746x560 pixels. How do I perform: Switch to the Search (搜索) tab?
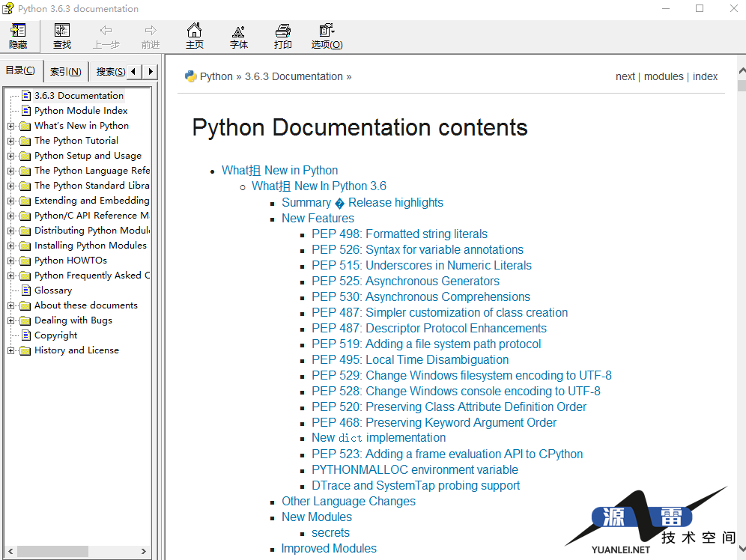[110, 72]
